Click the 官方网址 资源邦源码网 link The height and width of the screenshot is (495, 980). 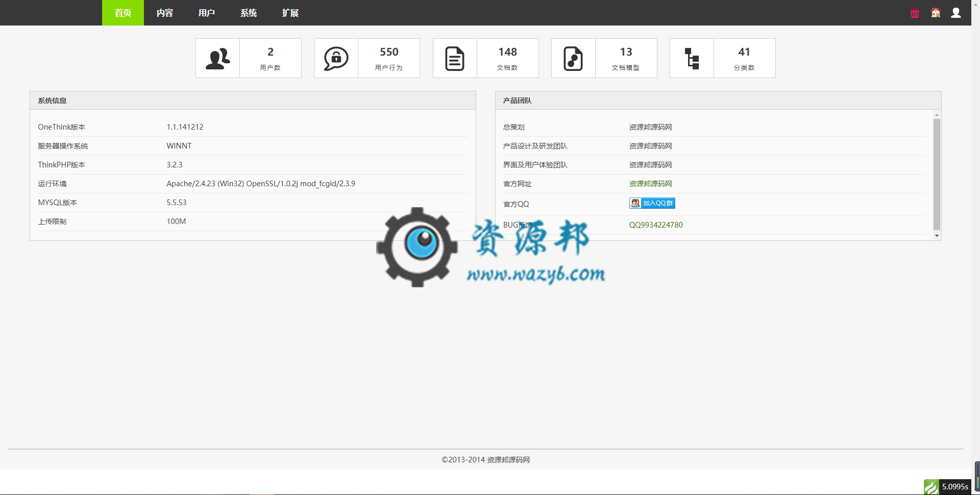tap(650, 184)
